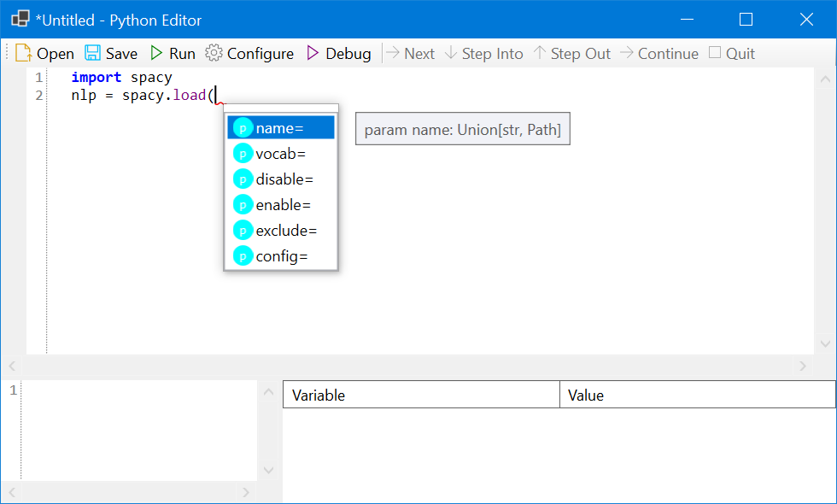837x504 pixels.
Task: Click the cyan icon beside config=
Action: 243,256
